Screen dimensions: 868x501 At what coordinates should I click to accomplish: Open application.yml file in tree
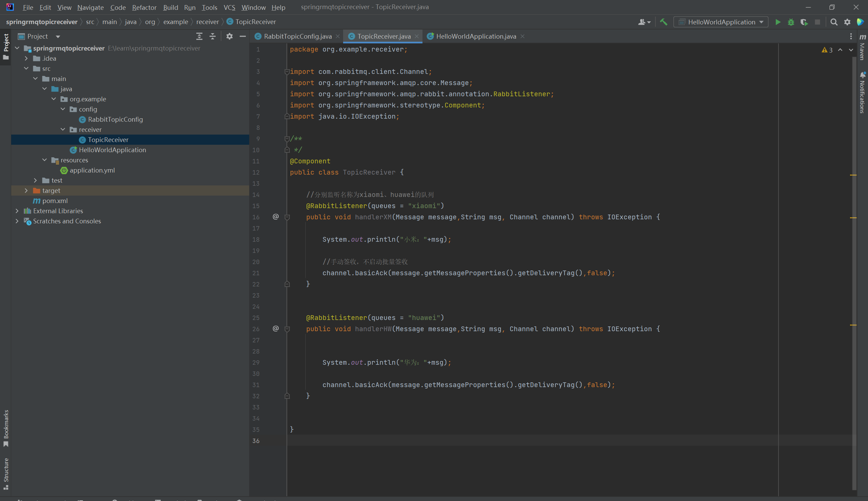pyautogui.click(x=92, y=170)
